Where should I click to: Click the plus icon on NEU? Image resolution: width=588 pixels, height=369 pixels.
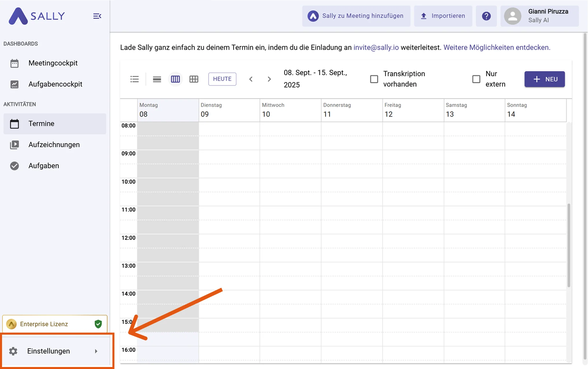[x=536, y=79]
